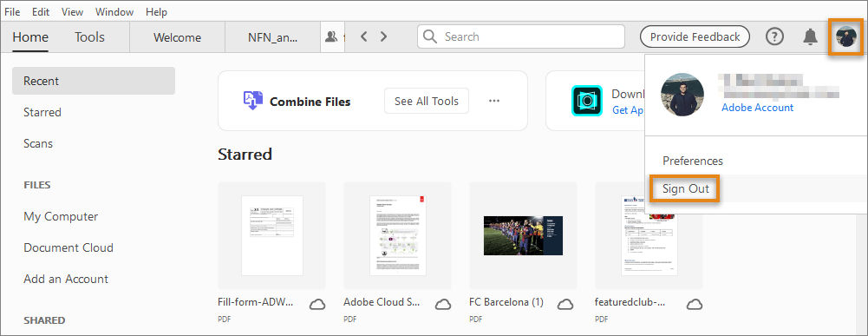
Task: Open the Edit menu
Action: tap(41, 11)
